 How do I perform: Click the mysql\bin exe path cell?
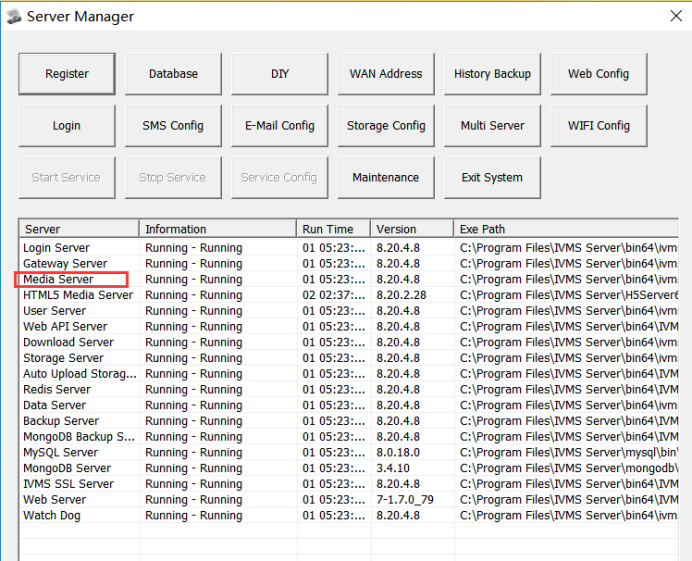[568, 453]
